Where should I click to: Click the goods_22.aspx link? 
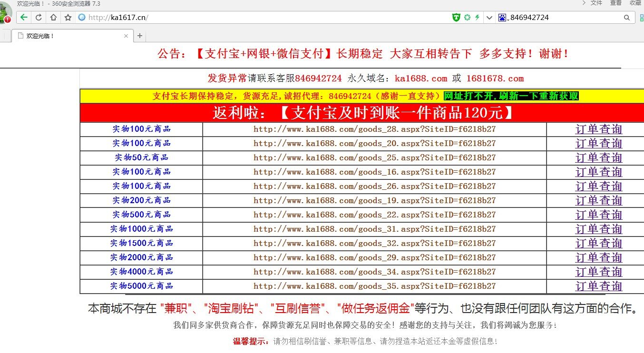pos(375,215)
